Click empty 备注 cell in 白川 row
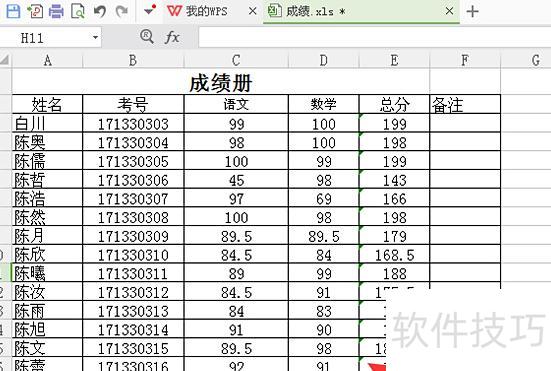The image size is (551, 371). pyautogui.click(x=465, y=123)
